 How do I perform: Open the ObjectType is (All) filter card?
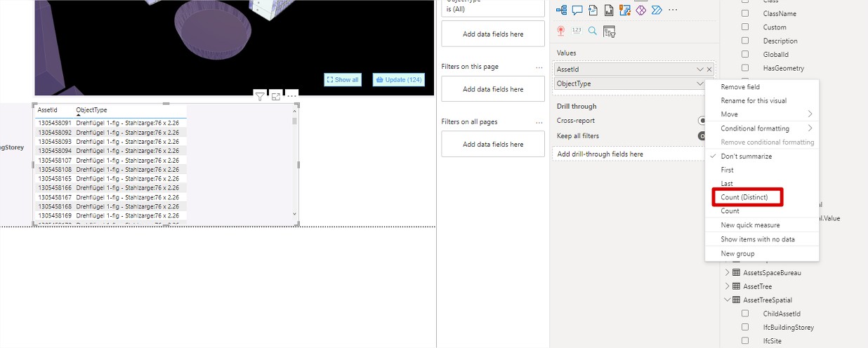(493, 8)
